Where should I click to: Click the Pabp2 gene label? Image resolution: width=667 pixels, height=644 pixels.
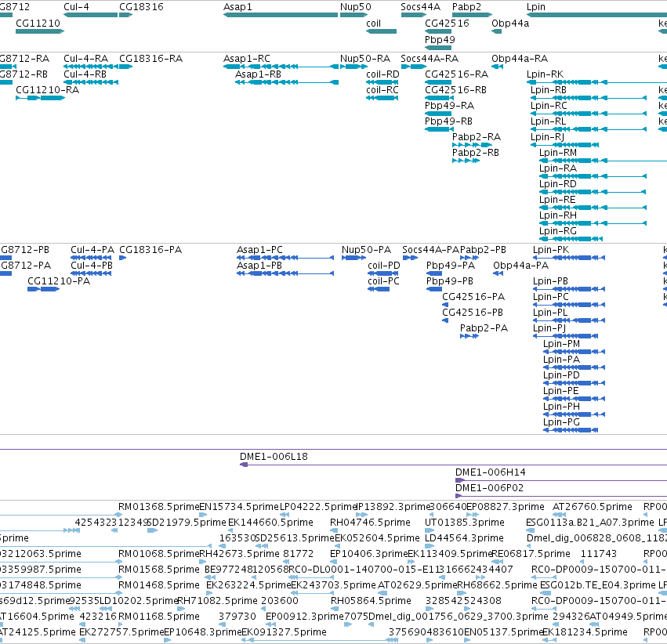466,7
